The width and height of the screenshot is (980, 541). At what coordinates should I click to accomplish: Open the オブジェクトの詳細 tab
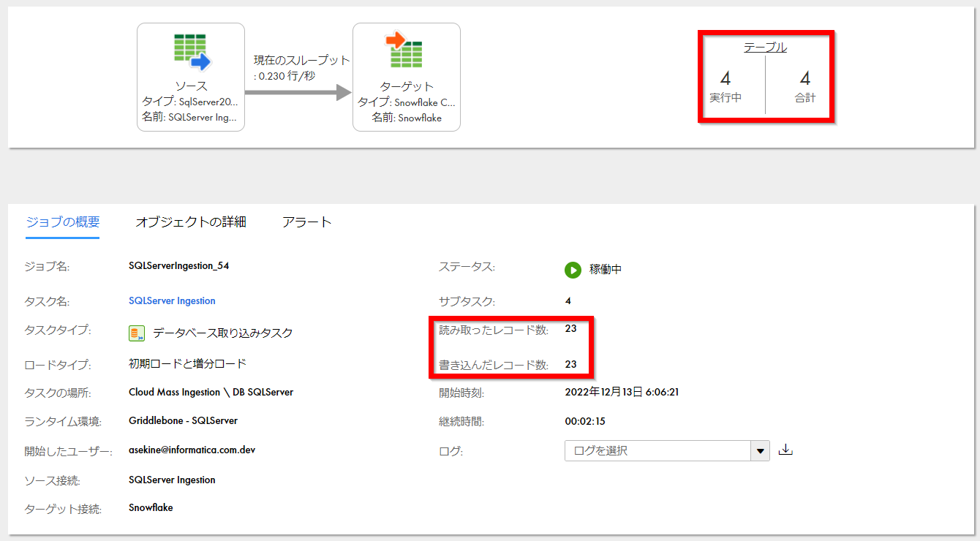coord(191,222)
